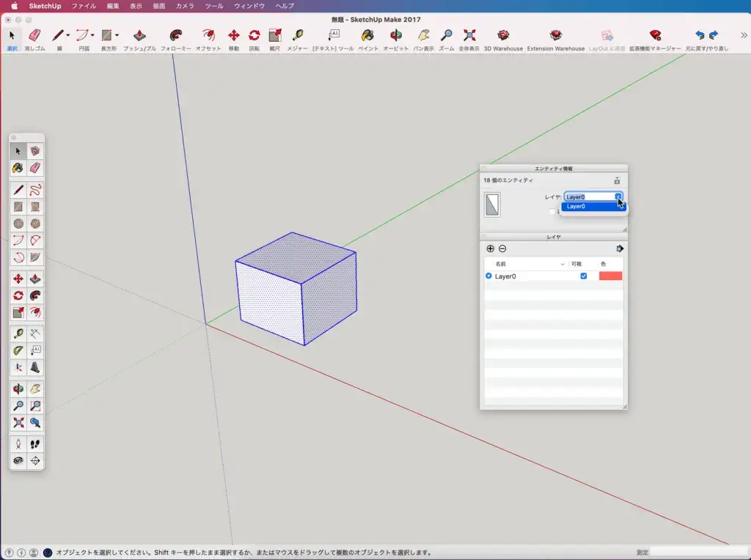Select the Dimension tool in the tool palette

[35, 334]
